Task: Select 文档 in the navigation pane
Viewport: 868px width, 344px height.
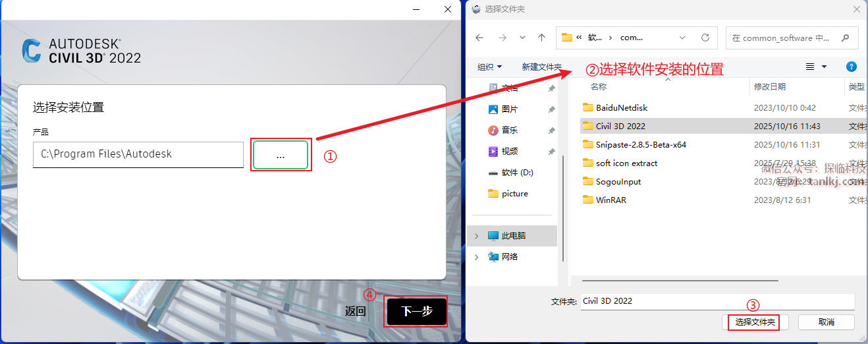Action: click(x=510, y=88)
